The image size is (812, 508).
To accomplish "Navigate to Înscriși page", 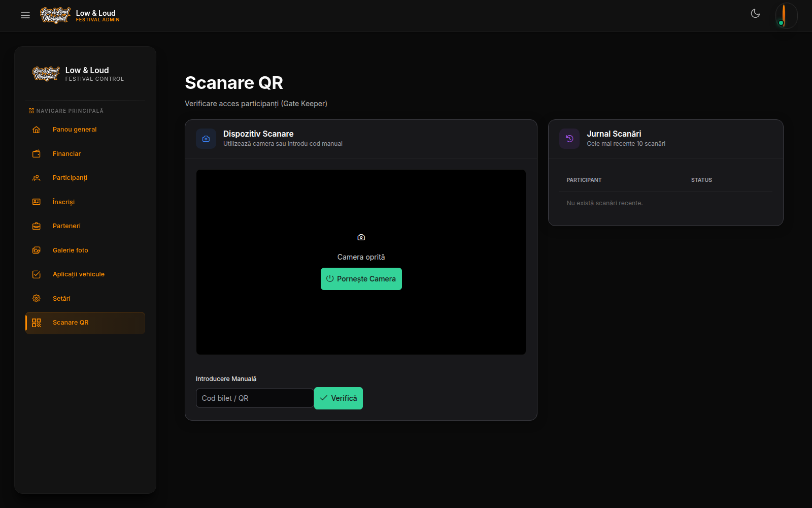I will [85, 202].
